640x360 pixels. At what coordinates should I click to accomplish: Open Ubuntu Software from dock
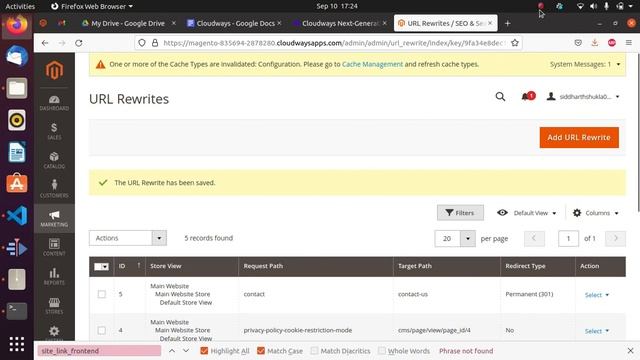click(x=17, y=184)
